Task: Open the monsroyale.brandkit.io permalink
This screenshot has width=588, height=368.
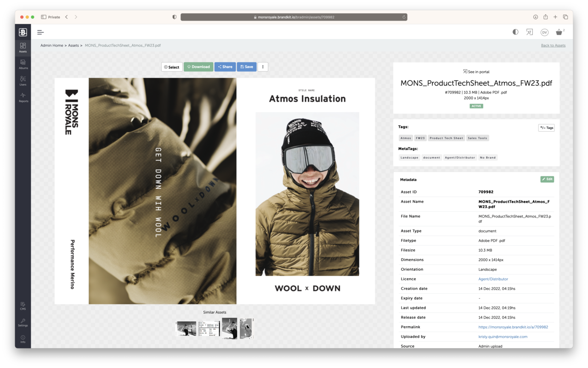Action: pos(513,327)
